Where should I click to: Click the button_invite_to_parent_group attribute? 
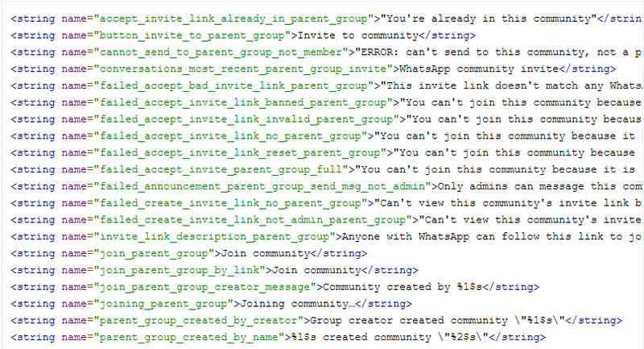(x=192, y=35)
